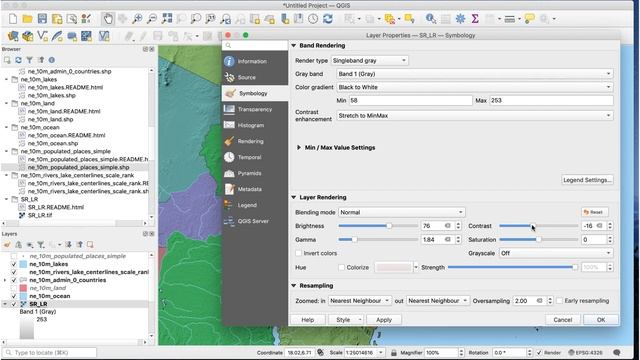
Task: Open the Zoomed in resampling dropdown
Action: tap(360, 301)
